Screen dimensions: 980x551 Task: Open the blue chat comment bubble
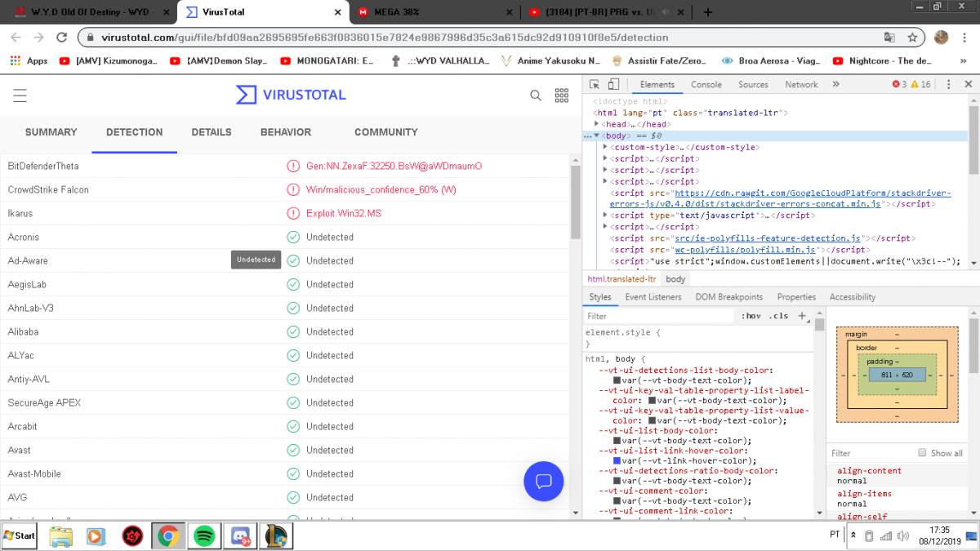pos(544,481)
